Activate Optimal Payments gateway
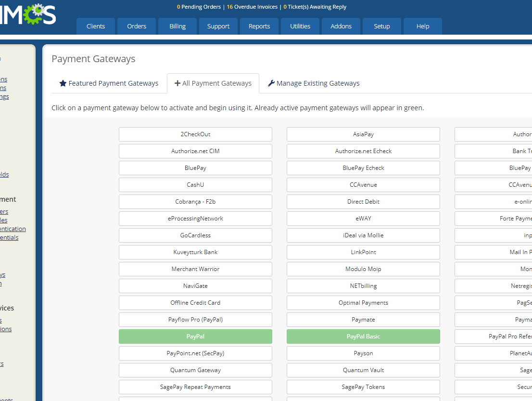 pos(363,303)
